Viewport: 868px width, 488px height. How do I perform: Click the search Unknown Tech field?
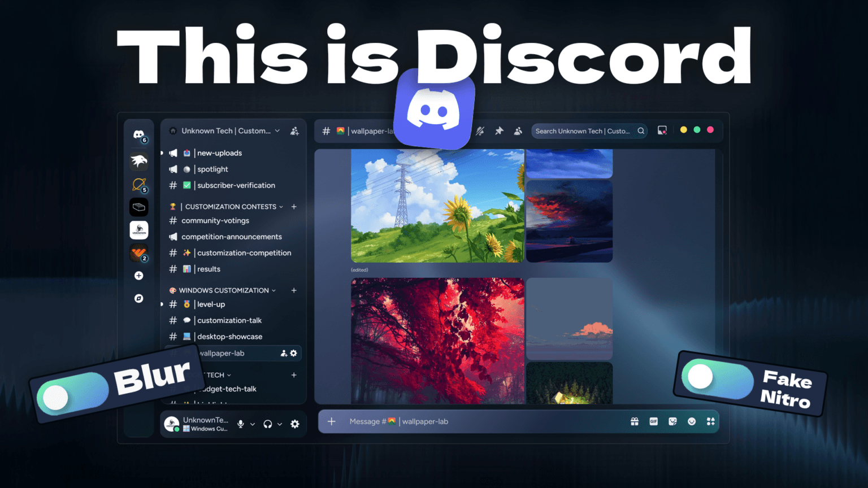pyautogui.click(x=590, y=131)
